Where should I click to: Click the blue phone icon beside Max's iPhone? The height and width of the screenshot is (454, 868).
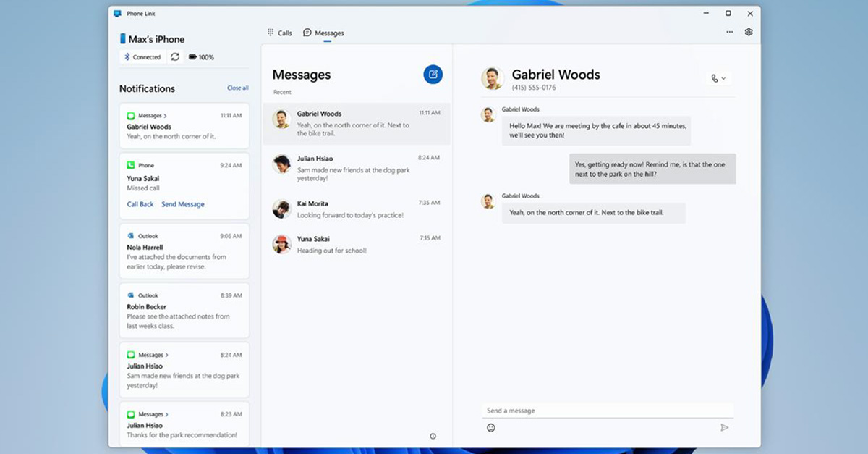123,39
